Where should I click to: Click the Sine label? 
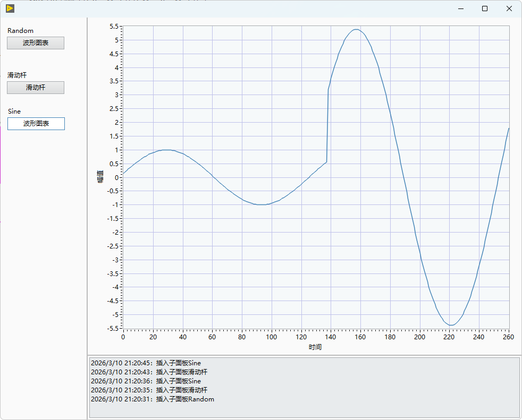(x=14, y=112)
